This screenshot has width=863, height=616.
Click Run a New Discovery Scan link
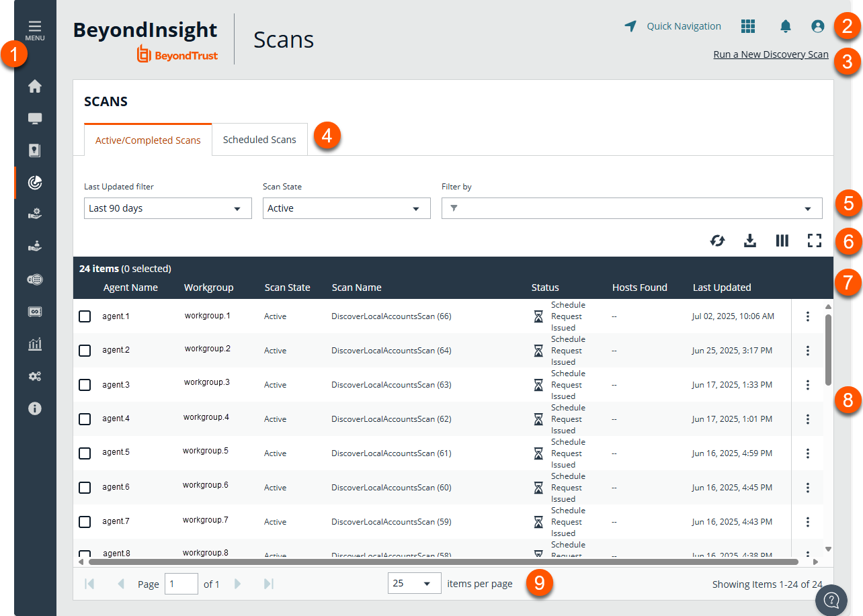tap(771, 54)
